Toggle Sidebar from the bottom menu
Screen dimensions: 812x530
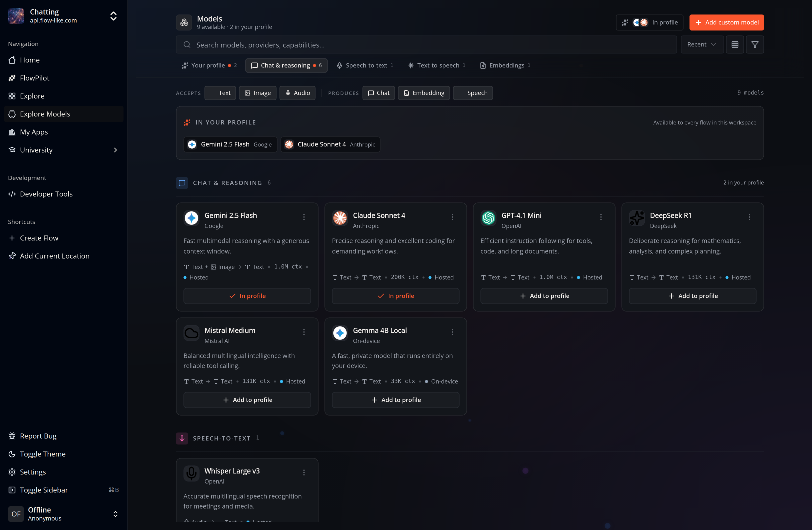[64, 490]
